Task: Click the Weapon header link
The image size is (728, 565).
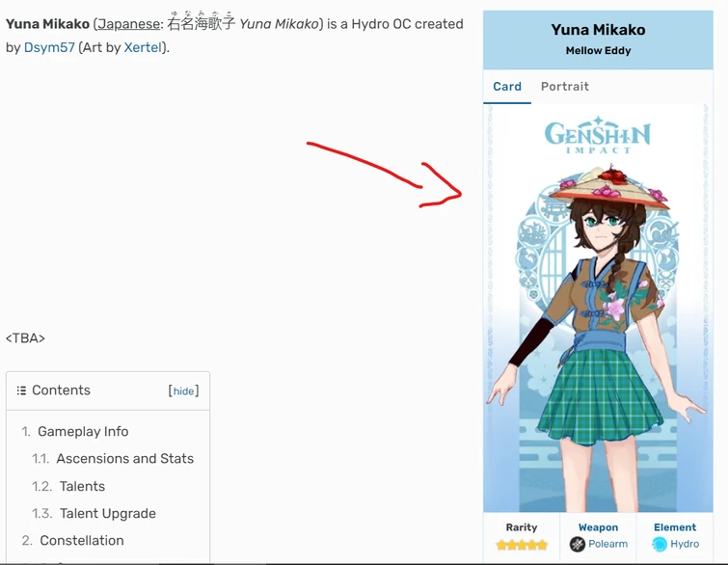Action: point(598,527)
